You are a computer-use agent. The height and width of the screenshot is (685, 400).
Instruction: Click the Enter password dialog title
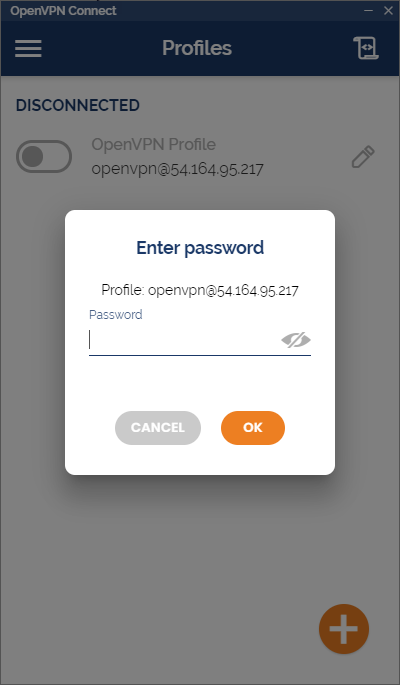200,248
